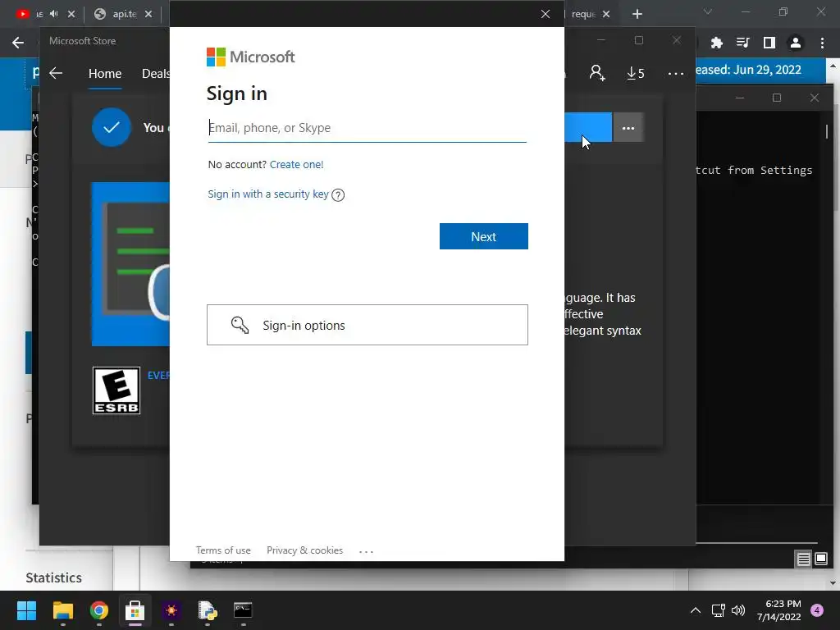Open File Explorer from taskbar
840x630 pixels.
point(62,610)
